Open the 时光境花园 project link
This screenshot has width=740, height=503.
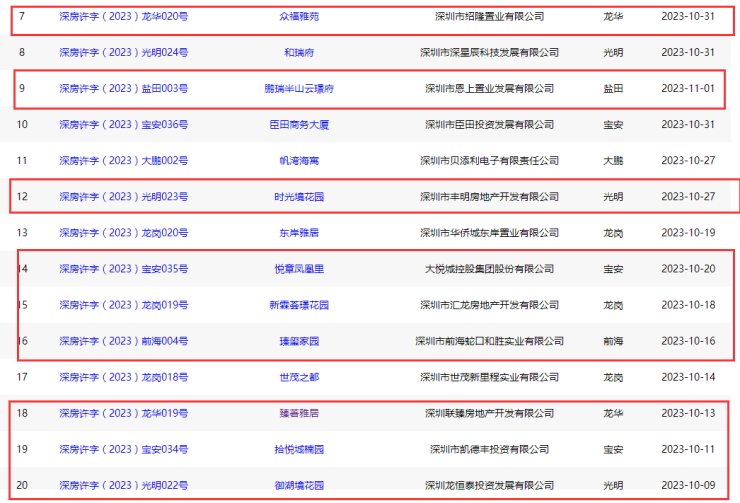click(299, 197)
